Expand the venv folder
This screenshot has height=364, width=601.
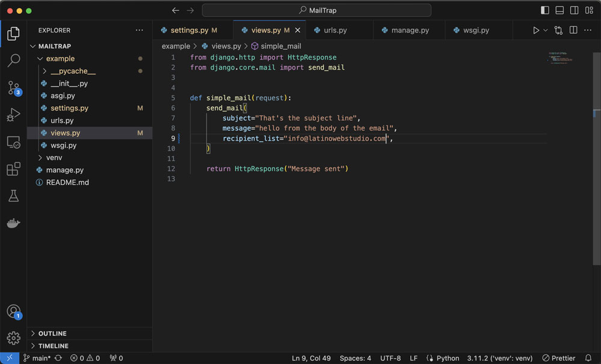pyautogui.click(x=90, y=157)
